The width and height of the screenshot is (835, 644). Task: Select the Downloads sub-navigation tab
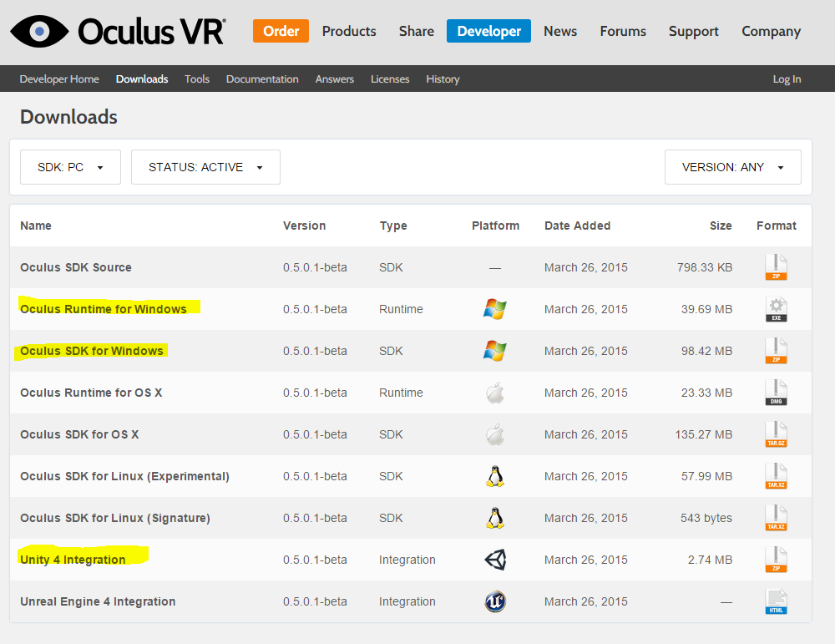coord(142,79)
